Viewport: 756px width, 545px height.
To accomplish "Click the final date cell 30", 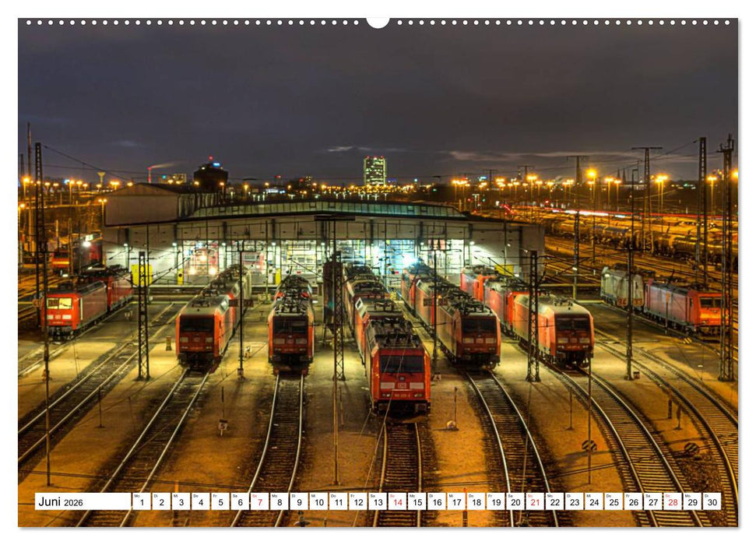I will (x=712, y=504).
